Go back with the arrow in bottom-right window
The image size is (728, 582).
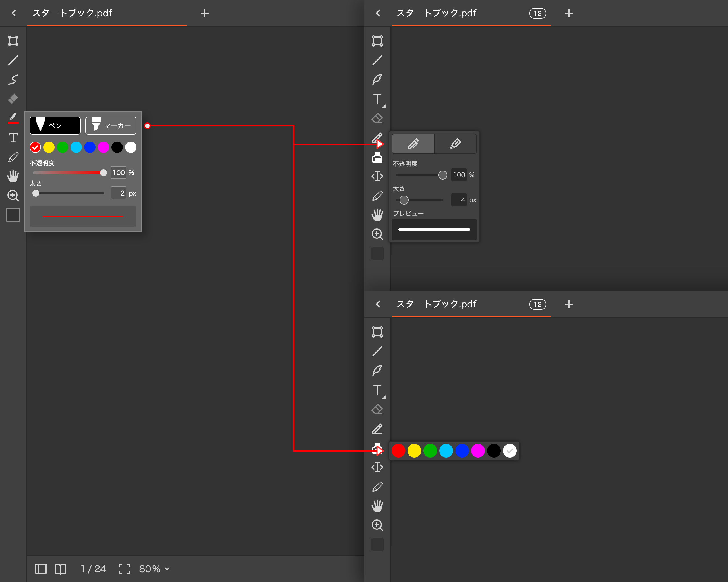pyautogui.click(x=378, y=304)
